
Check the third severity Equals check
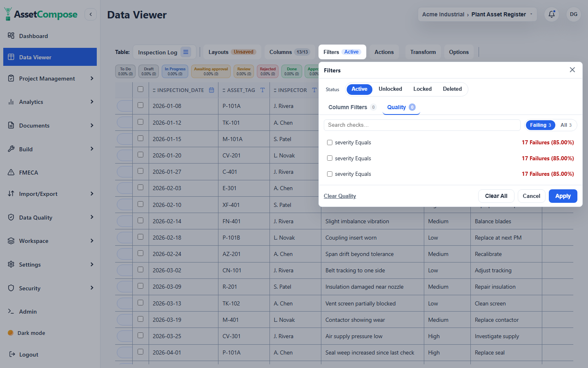click(x=330, y=174)
